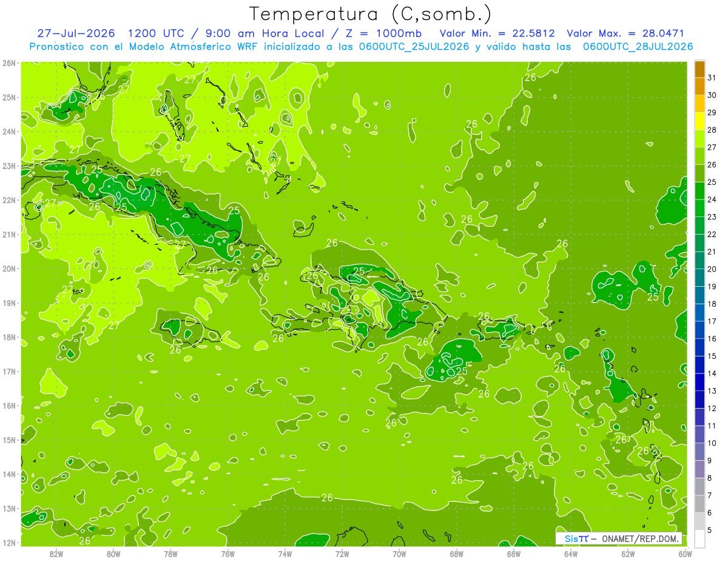Click the "72W" longitude axis label
This screenshot has width=728, height=562.
[342, 554]
